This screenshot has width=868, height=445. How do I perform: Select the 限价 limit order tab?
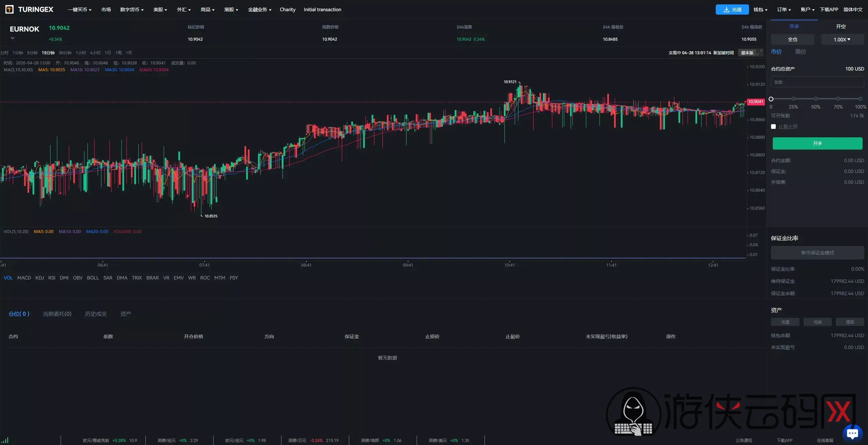click(x=801, y=52)
